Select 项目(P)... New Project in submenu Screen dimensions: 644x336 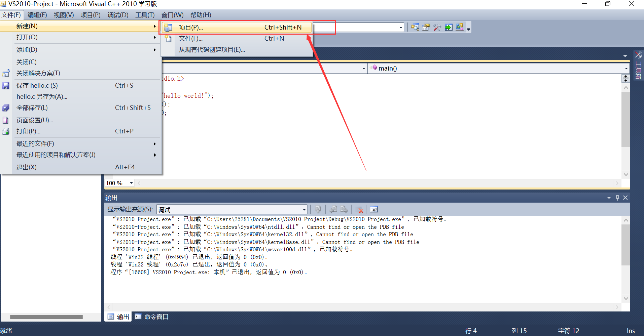(x=237, y=28)
